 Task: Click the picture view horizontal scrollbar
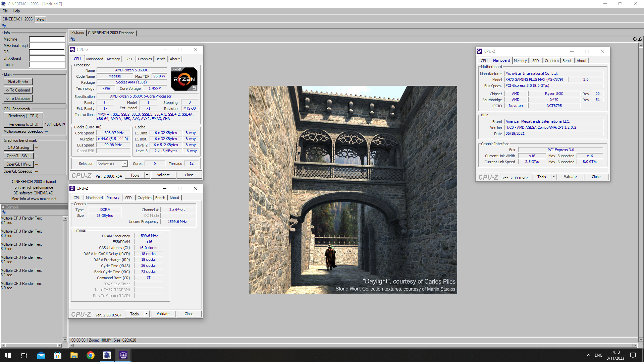(x=353, y=345)
